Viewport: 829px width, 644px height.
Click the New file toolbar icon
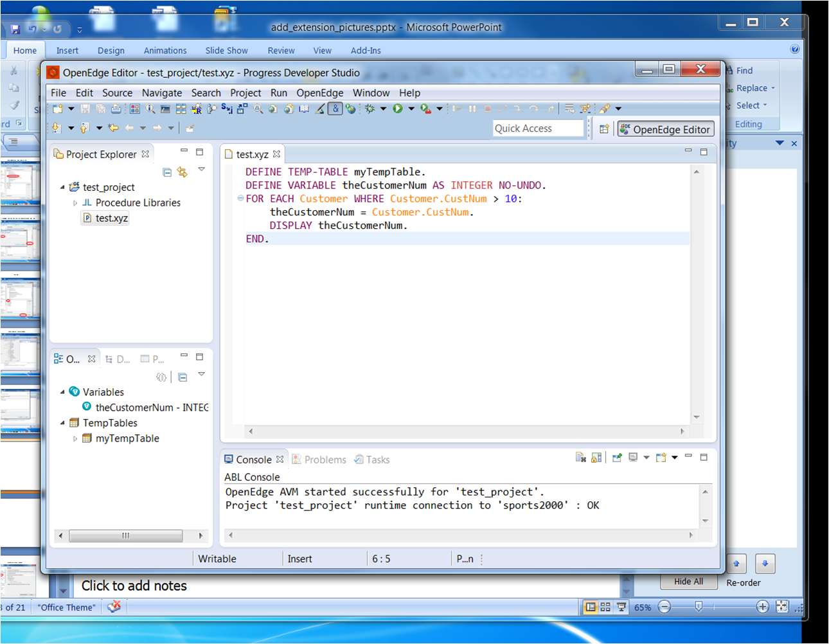coord(58,109)
